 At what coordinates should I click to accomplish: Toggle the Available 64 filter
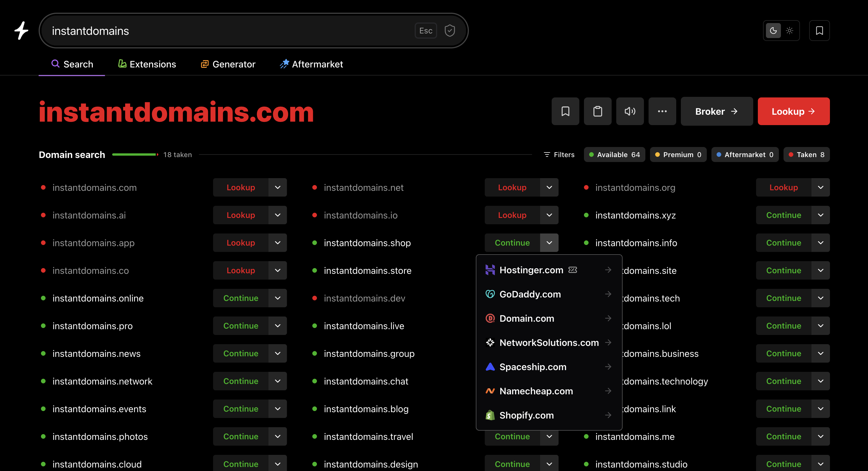click(x=614, y=155)
